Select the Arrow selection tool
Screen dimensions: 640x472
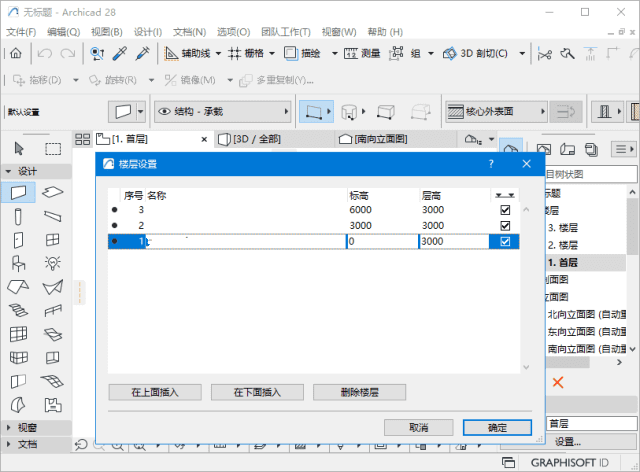pyautogui.click(x=19, y=148)
